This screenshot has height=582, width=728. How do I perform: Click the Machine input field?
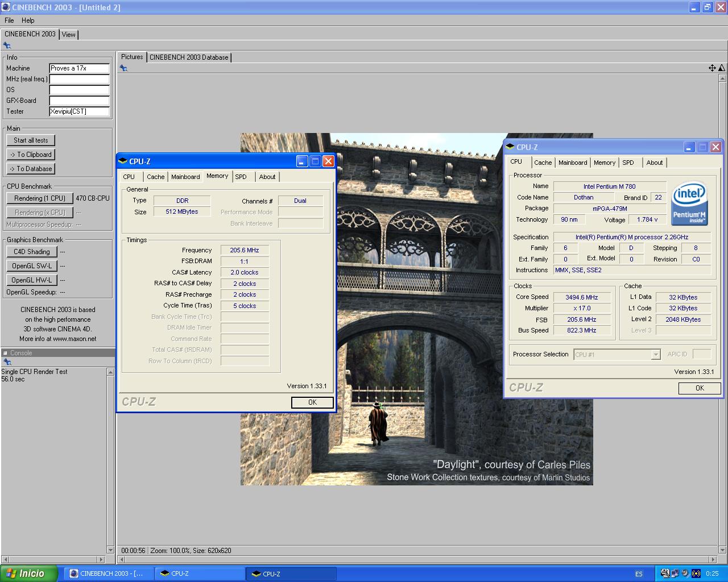(x=79, y=68)
